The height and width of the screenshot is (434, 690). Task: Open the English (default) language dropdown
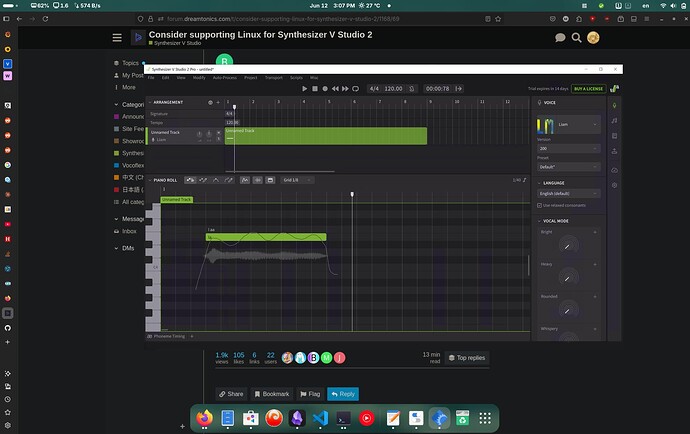(x=569, y=193)
